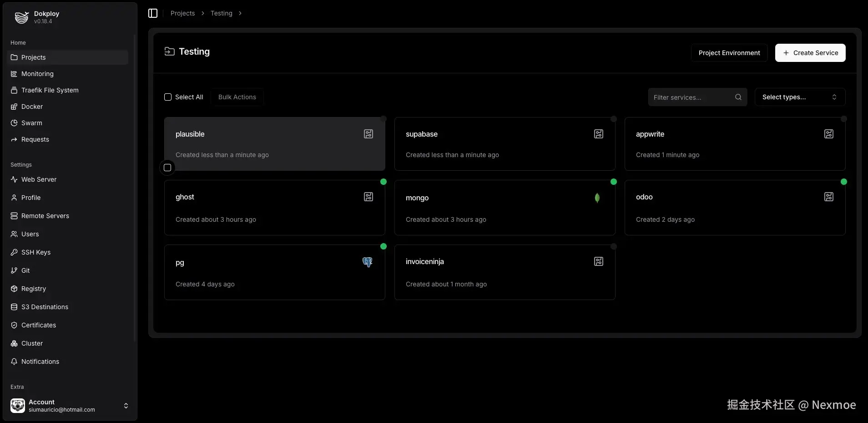Open the supabase service card
The width and height of the screenshot is (868, 423).
[505, 144]
